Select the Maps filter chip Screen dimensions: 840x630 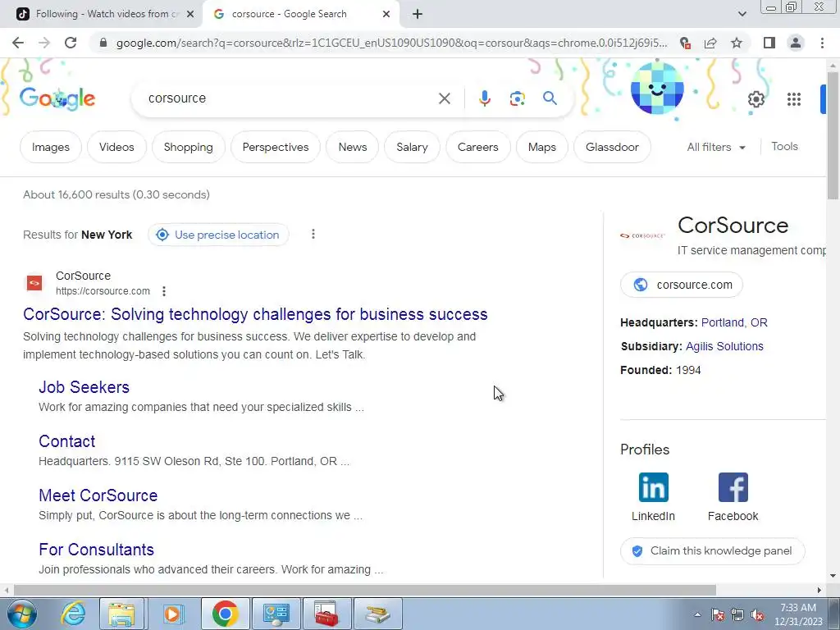pos(541,147)
